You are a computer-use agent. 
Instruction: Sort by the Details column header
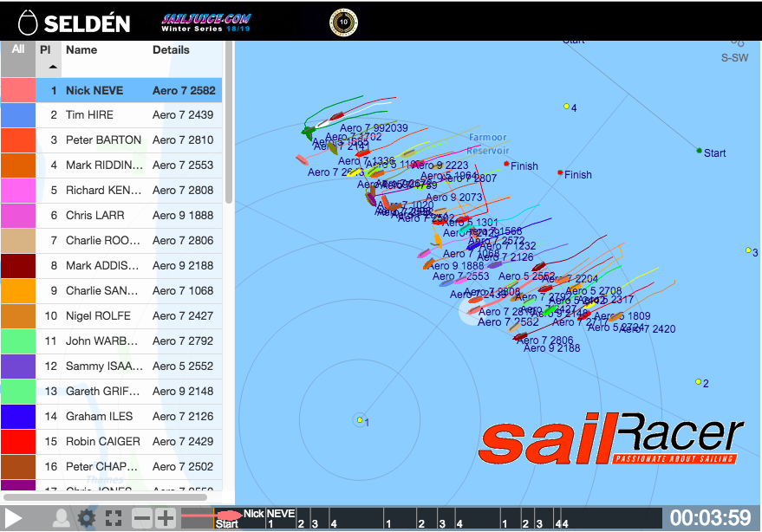coord(171,50)
